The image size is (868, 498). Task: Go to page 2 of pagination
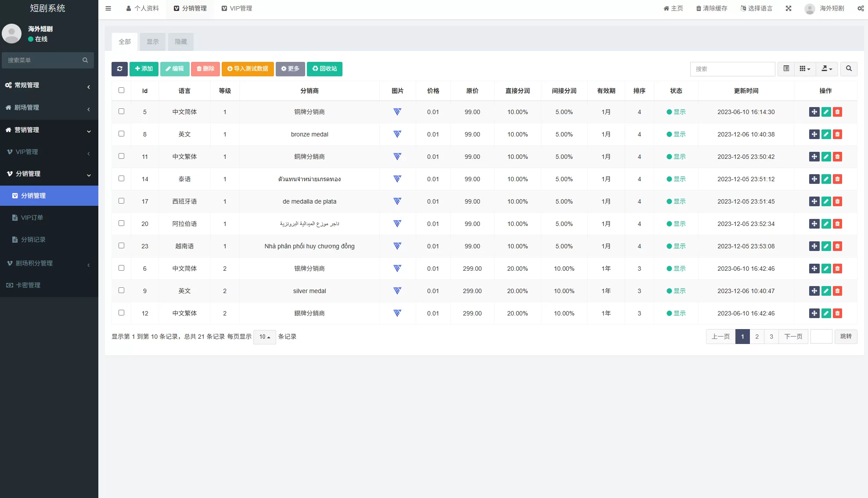pyautogui.click(x=756, y=337)
